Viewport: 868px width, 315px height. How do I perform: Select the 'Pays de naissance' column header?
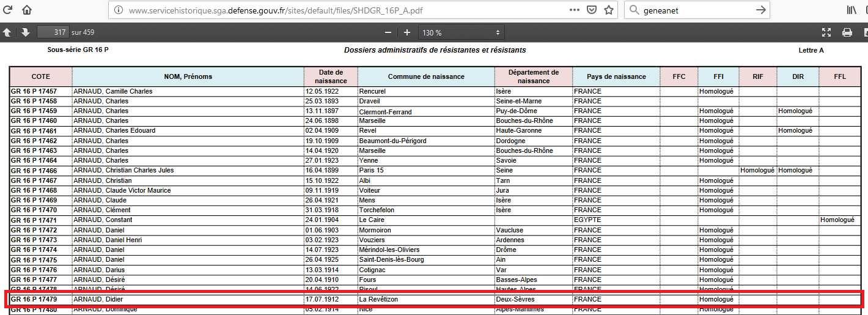pos(616,76)
